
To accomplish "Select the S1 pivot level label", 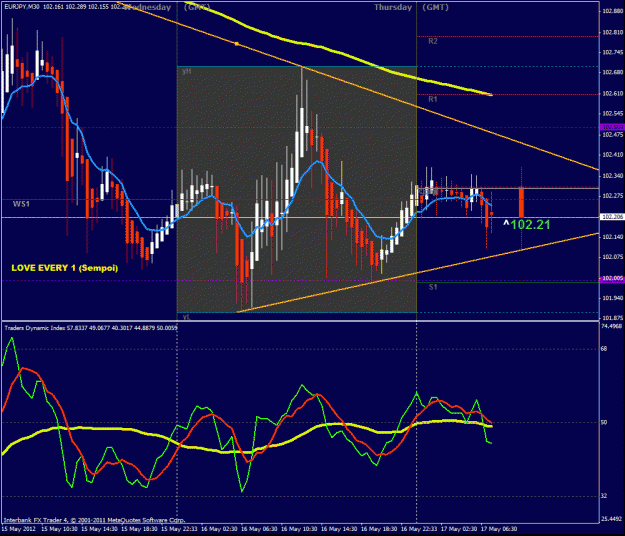I will [x=433, y=287].
